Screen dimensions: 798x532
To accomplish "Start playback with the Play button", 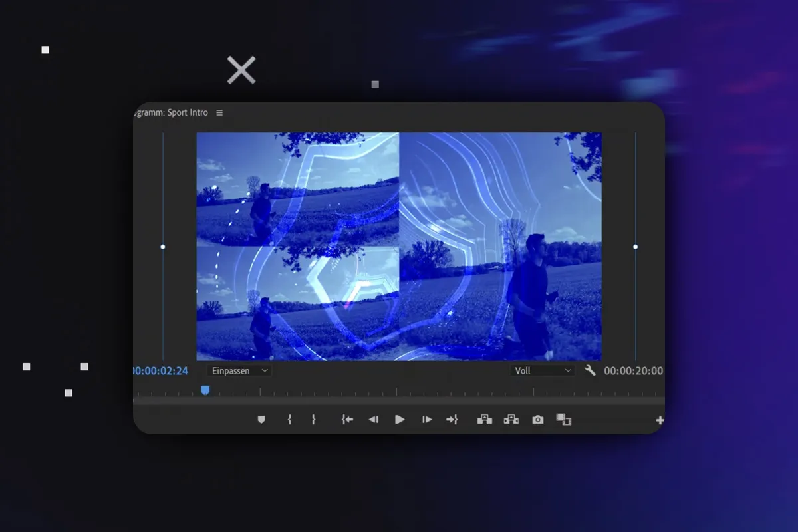I will pyautogui.click(x=400, y=420).
